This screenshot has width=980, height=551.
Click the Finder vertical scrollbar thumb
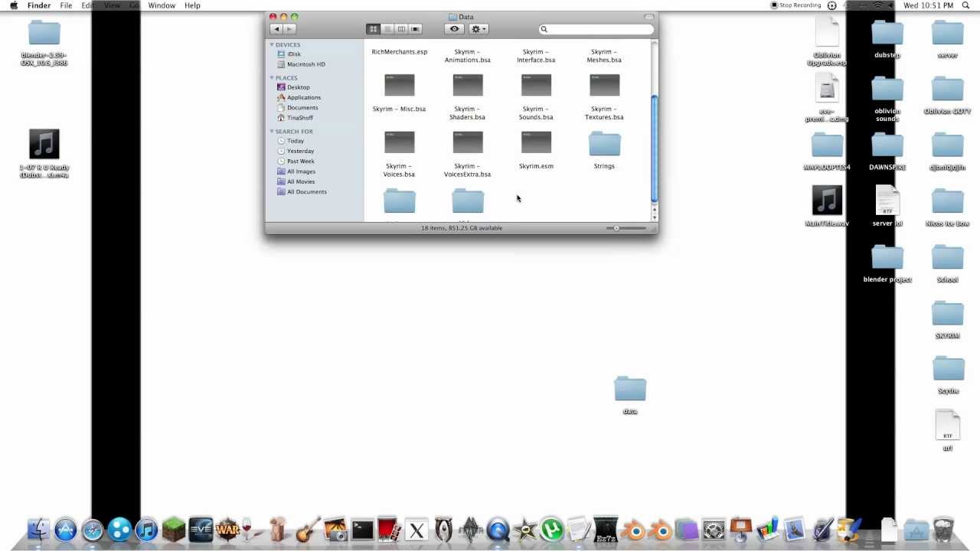pos(654,149)
